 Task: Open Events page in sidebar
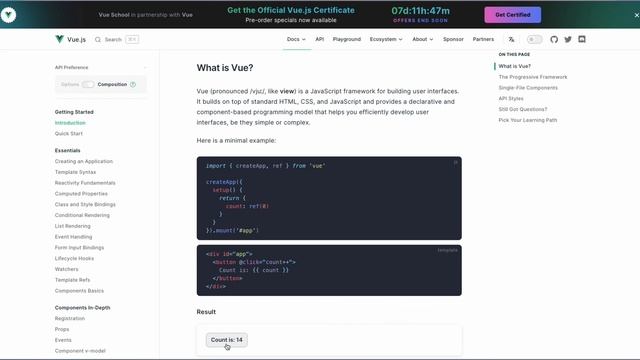pyautogui.click(x=63, y=340)
